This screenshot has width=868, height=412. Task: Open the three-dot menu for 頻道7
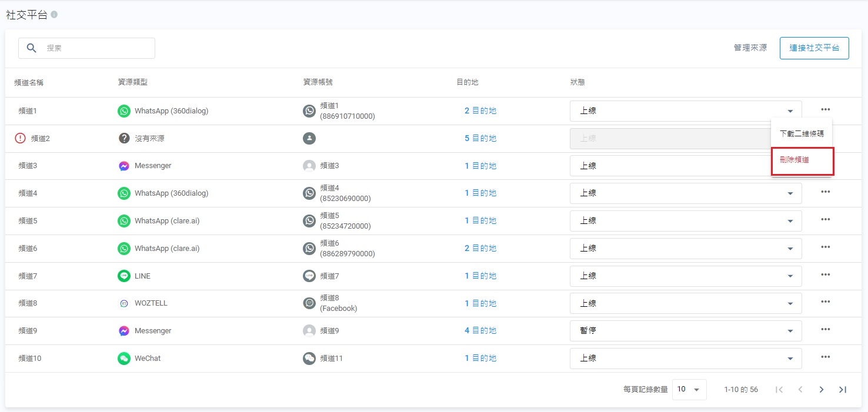tap(825, 275)
